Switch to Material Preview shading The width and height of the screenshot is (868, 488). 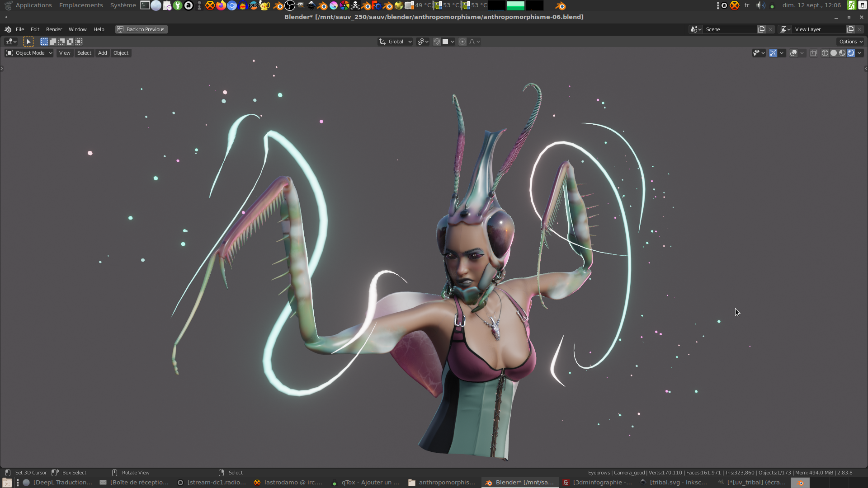tap(842, 53)
